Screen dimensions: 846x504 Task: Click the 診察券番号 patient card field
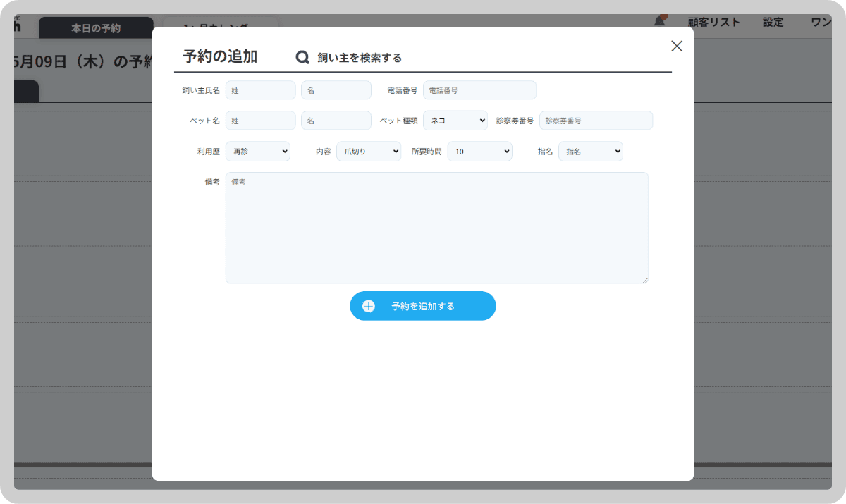click(596, 120)
